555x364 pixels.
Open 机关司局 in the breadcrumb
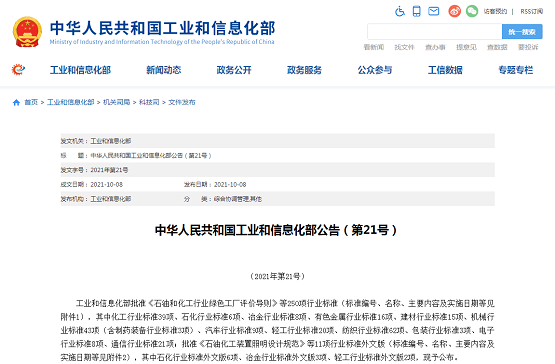[x=116, y=102]
